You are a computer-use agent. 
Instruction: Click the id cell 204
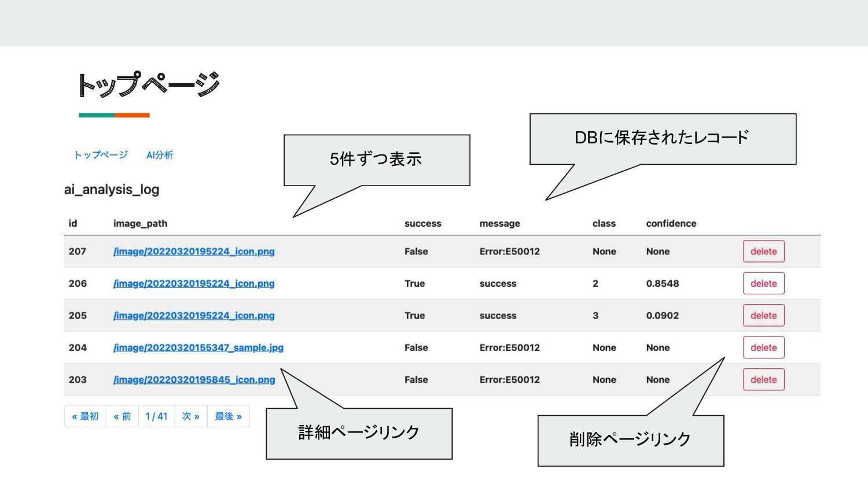coord(78,347)
